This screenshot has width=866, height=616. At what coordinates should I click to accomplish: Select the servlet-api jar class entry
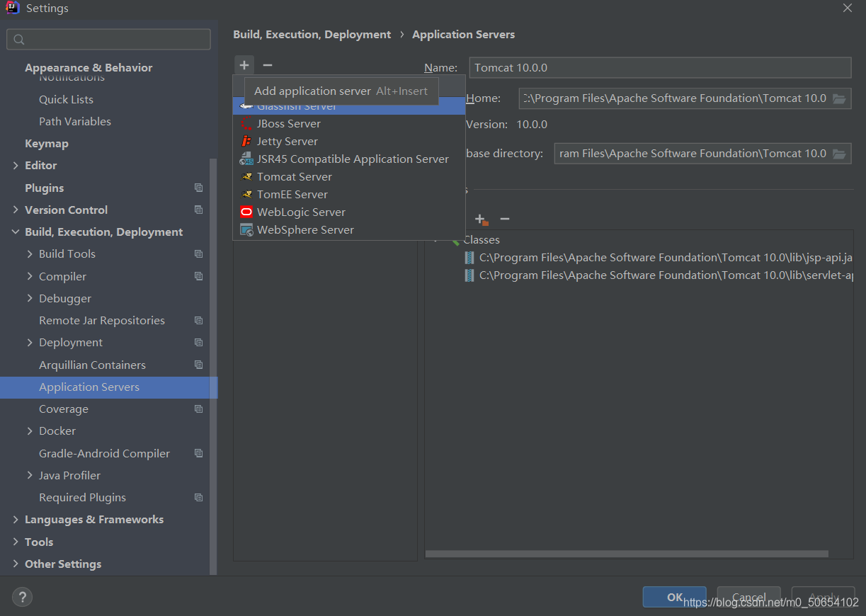tap(659, 275)
